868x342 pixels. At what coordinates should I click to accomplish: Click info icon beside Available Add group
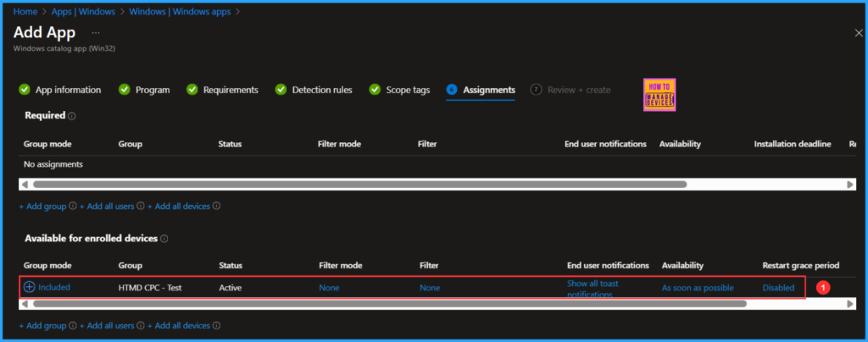click(x=72, y=325)
